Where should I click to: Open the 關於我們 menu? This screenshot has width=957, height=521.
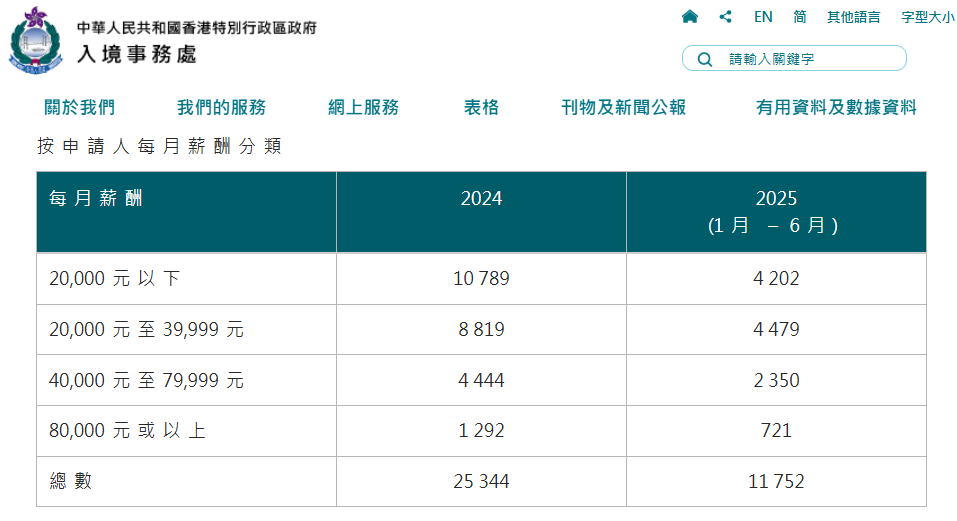tap(80, 108)
